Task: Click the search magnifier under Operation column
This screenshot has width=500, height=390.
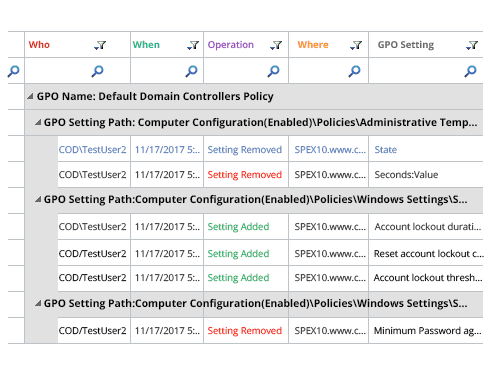Action: [273, 71]
